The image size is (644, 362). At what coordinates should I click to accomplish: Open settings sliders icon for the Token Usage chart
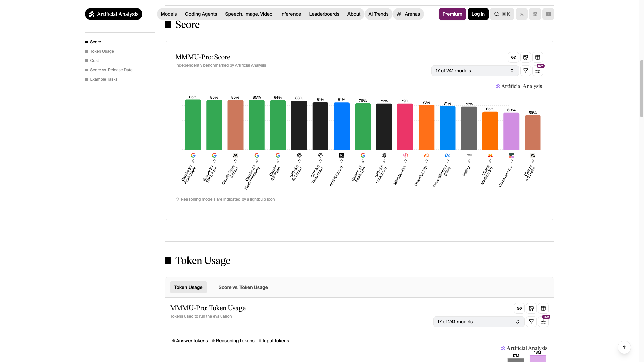[543, 322]
